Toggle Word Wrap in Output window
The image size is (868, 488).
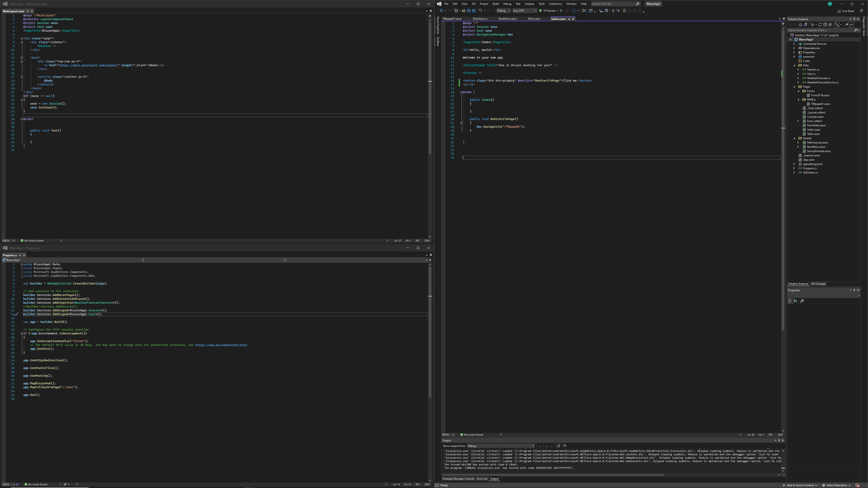(565, 446)
